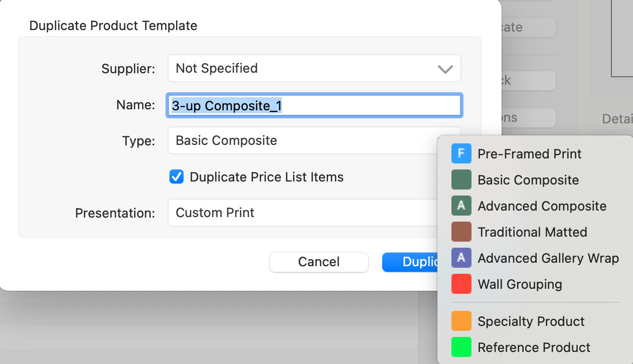Pick Wall Grouping from the type list
Screen dimensions: 633x364
[520, 284]
